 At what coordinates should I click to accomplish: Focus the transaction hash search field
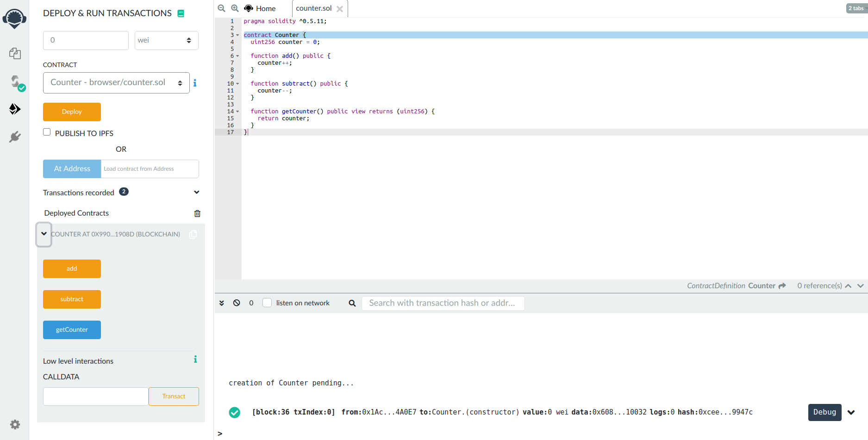(443, 303)
